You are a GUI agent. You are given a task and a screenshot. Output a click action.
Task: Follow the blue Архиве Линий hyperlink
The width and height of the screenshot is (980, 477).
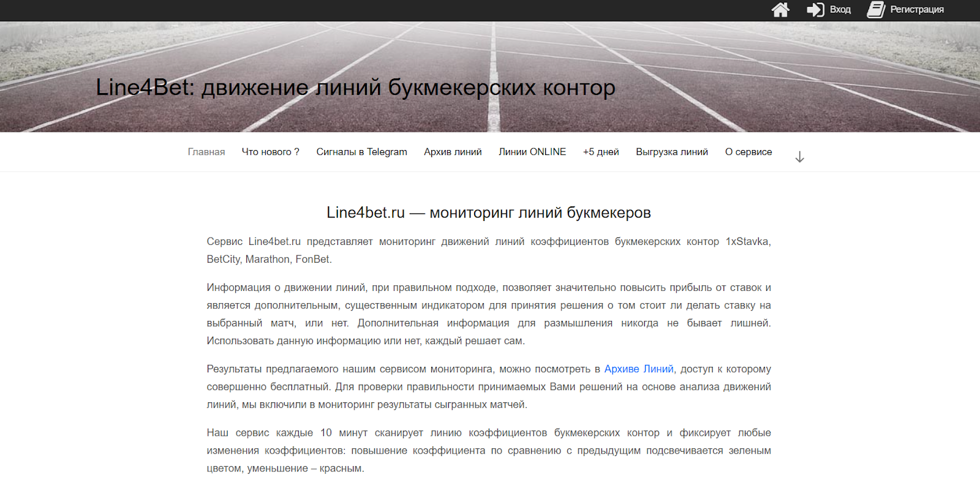[x=639, y=369]
